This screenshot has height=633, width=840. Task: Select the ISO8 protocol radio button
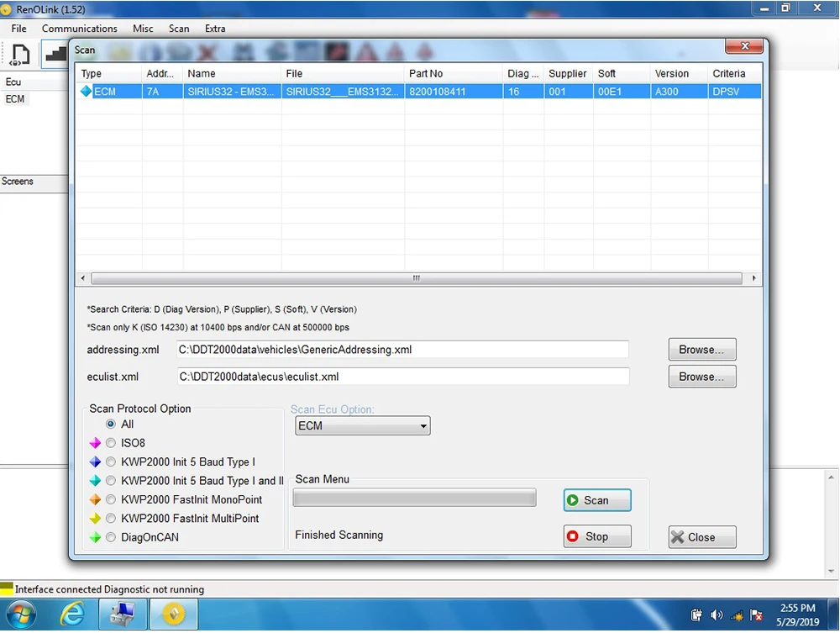(110, 443)
